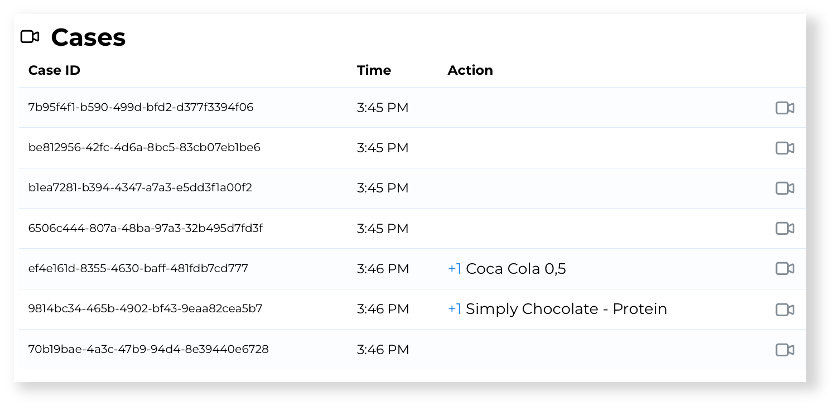Select case ID 7b95f4f1-b590-499d-bfd2-d377f3394f06
Viewport: 836px width, 408px height.
[x=141, y=107]
